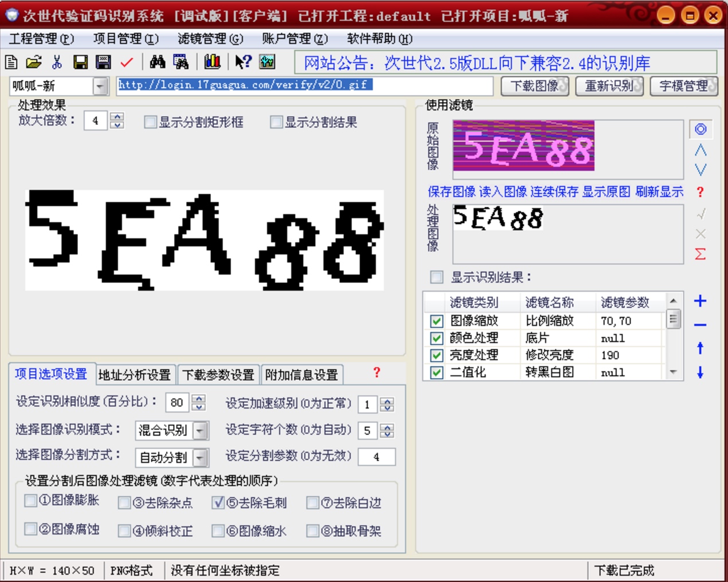The width and height of the screenshot is (728, 582).
Task: Uncheck ⑤去除毛刺 option
Action: [218, 502]
